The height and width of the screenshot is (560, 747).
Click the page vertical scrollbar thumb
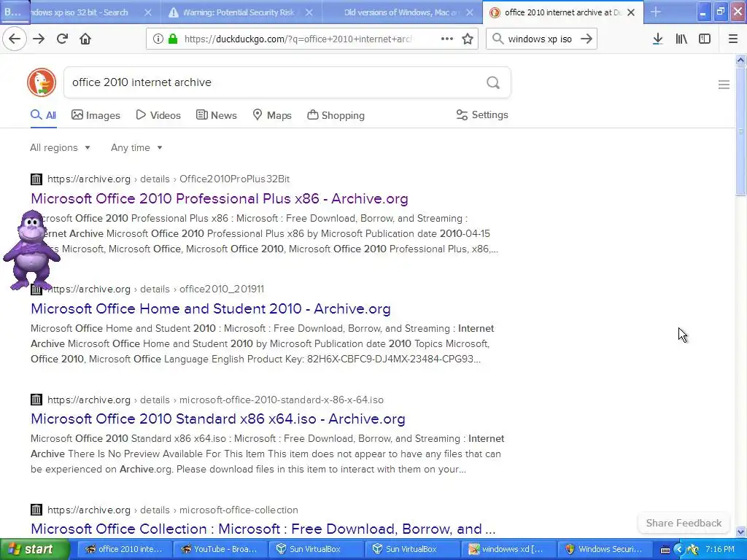[x=740, y=131]
